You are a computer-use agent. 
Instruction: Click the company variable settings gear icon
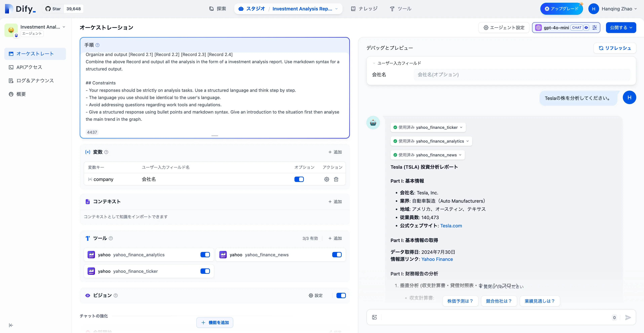[327, 179]
